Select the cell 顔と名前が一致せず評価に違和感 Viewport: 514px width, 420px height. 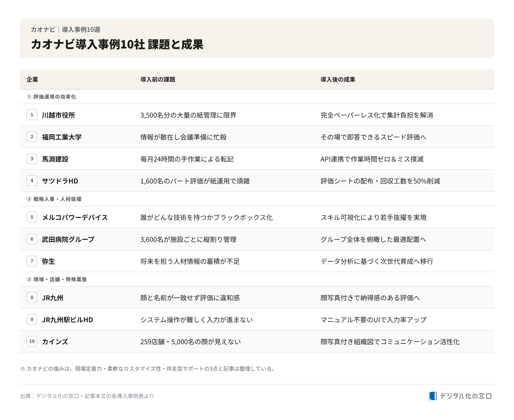click(190, 298)
